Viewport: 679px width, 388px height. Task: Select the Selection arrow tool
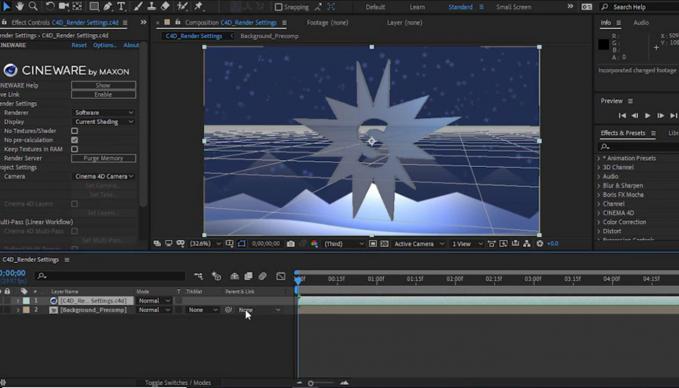coord(6,6)
